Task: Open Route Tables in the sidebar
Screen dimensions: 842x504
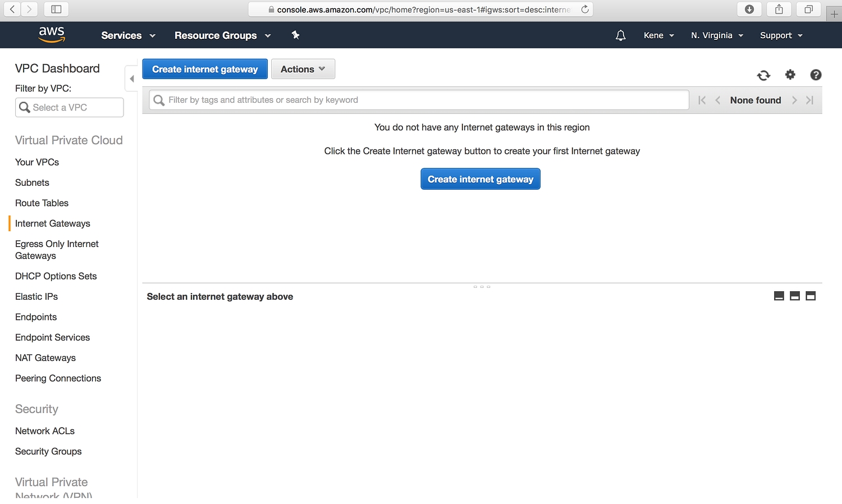Action: pos(42,203)
